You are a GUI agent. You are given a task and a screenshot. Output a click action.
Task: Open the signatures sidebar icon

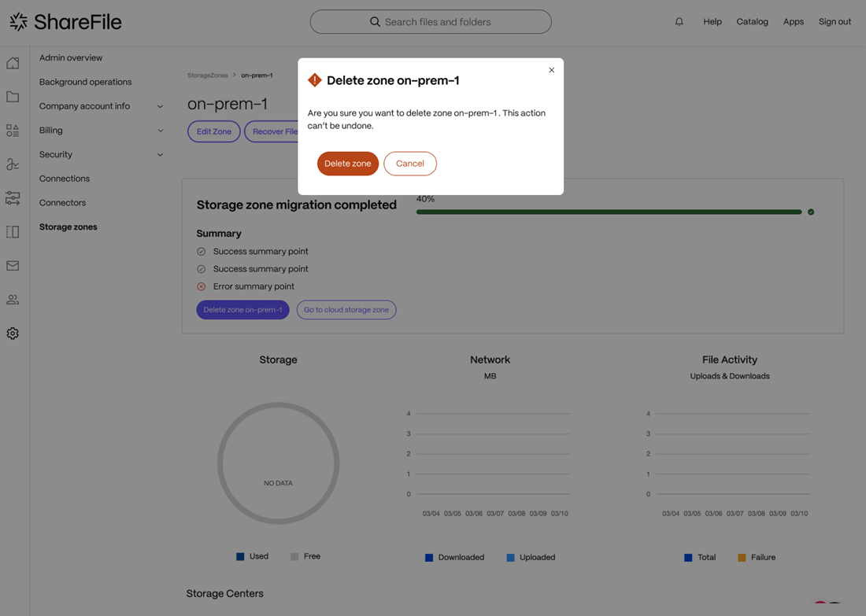(x=13, y=164)
